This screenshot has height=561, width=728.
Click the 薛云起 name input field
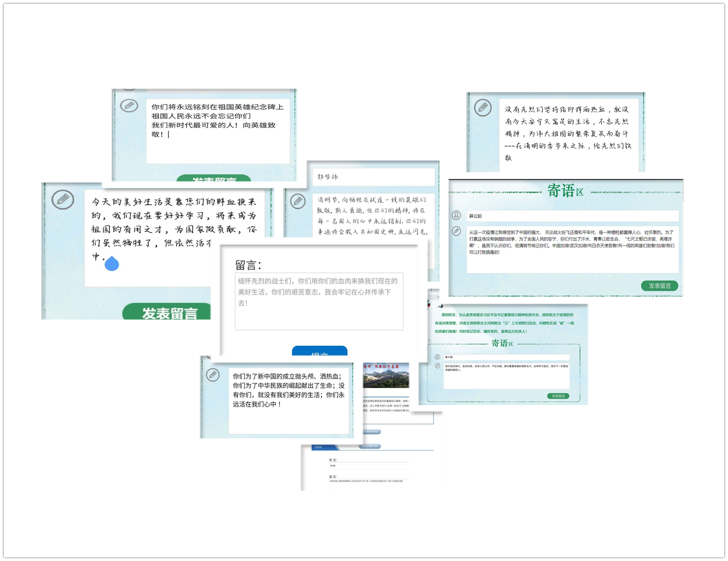[x=572, y=216]
